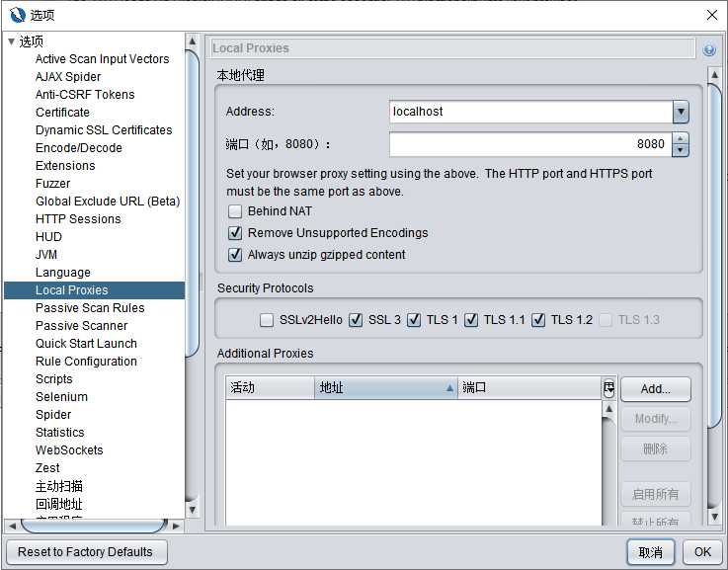Viewport: 728px width, 570px height.
Task: Open 主动扫描 options
Action: pos(59,486)
